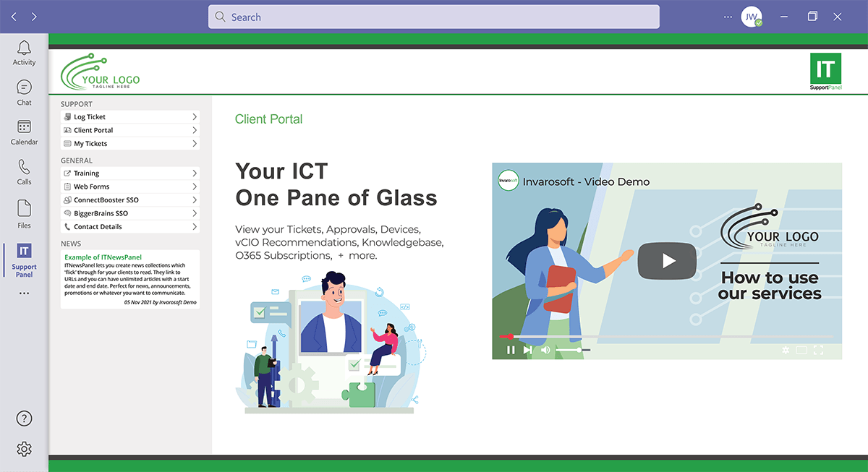Open the Help question mark icon
This screenshot has width=868, height=472.
[24, 419]
